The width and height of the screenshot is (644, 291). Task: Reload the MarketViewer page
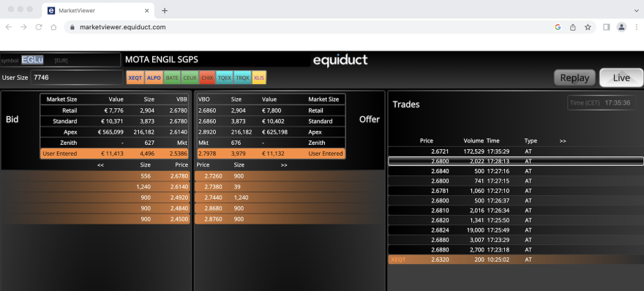point(39,27)
